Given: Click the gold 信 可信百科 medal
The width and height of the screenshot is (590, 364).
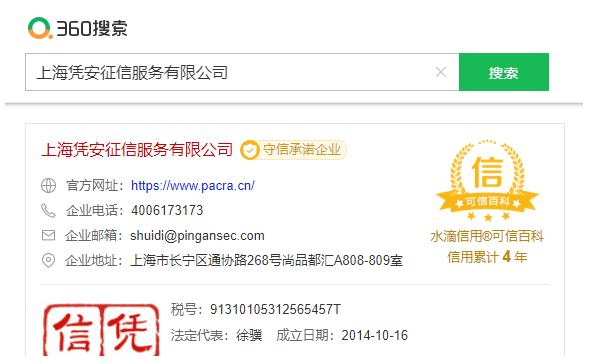Looking at the screenshot, I should point(487,181).
